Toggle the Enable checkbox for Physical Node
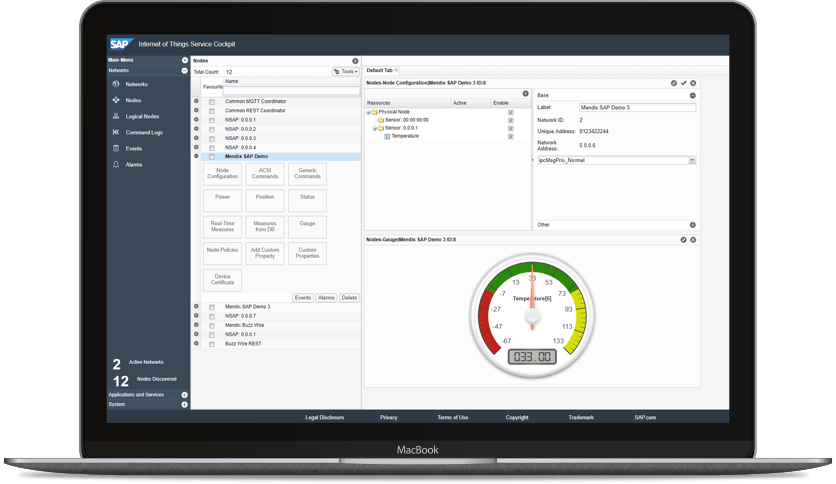836x484 pixels. (511, 112)
